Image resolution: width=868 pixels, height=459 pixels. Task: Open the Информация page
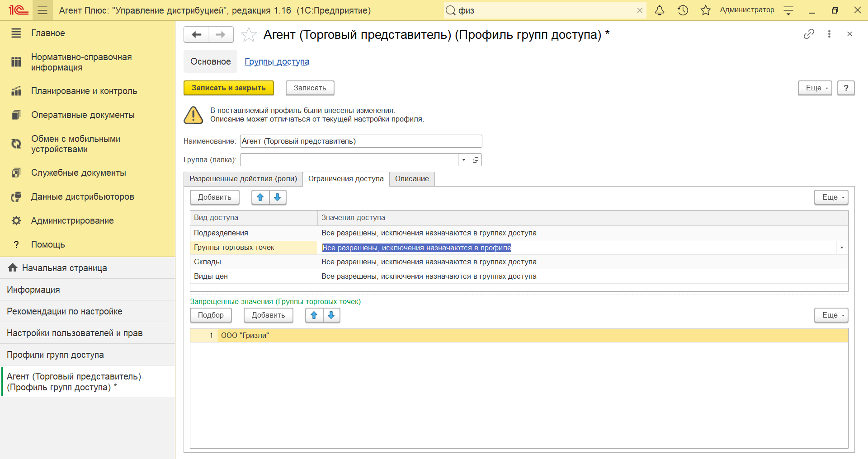pyautogui.click(x=87, y=290)
